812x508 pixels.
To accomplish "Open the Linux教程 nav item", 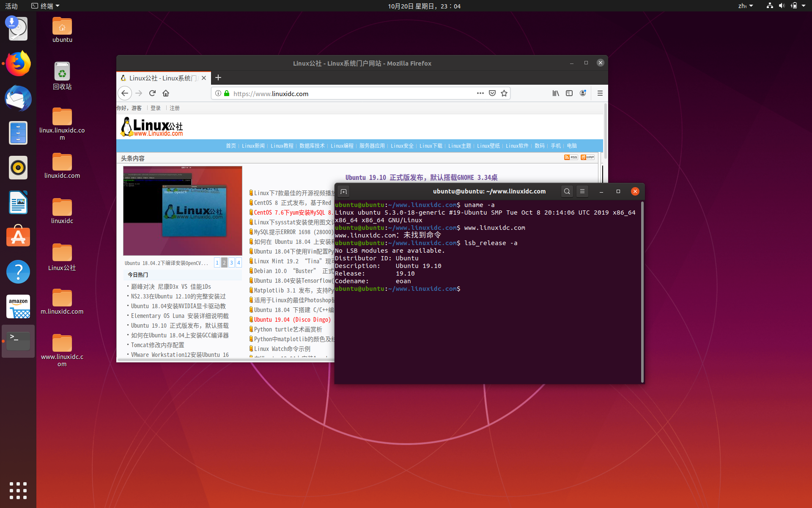I will pos(282,146).
